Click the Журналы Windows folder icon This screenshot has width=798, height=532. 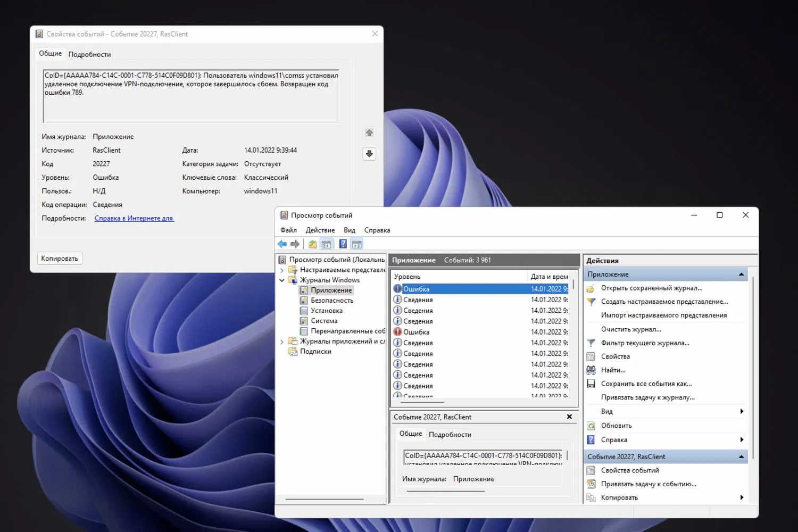pyautogui.click(x=293, y=280)
